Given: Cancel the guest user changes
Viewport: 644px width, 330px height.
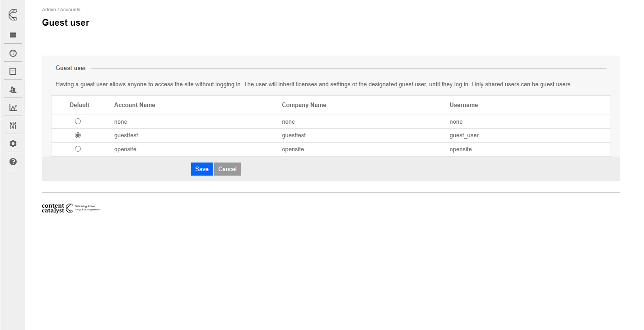Looking at the screenshot, I should [x=227, y=169].
